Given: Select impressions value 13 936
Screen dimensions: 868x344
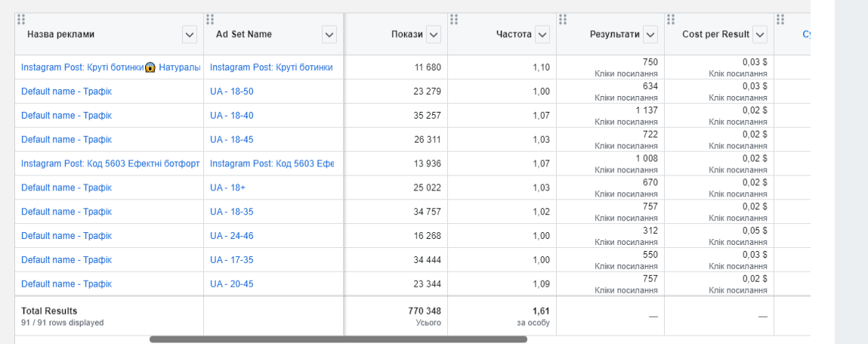Looking at the screenshot, I should tap(428, 163).
